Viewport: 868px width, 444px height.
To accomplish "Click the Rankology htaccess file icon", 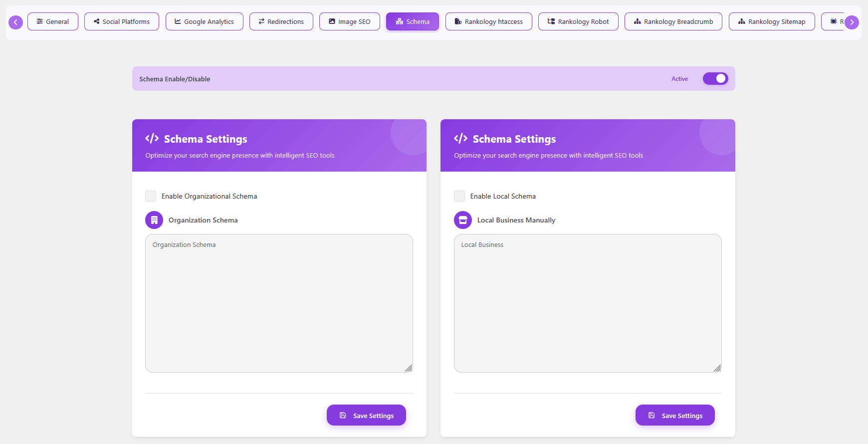I will (458, 21).
